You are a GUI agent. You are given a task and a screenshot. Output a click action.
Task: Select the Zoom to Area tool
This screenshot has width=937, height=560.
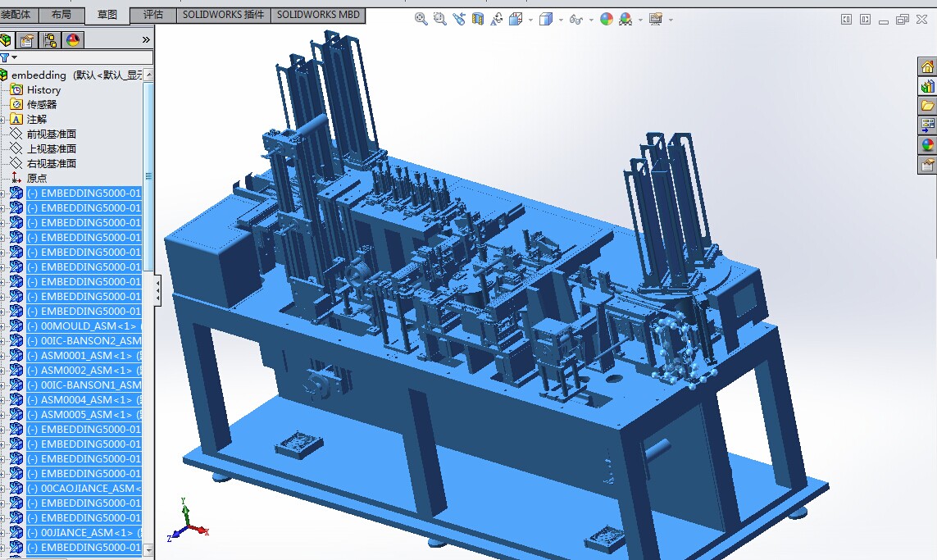click(439, 19)
